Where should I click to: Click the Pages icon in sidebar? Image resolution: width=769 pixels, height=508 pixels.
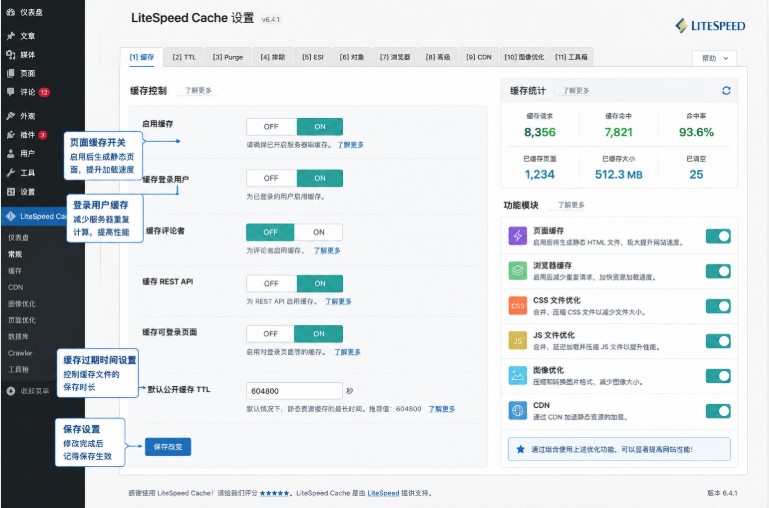pyautogui.click(x=11, y=74)
